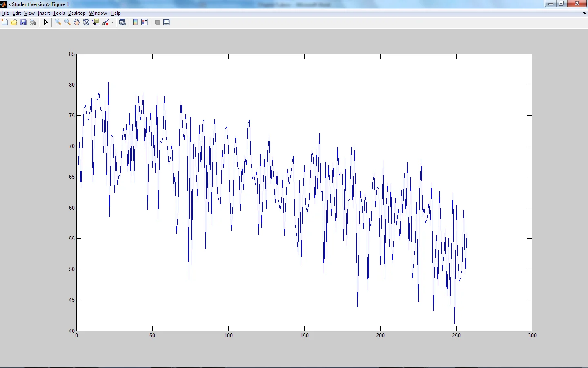Select the Zoom Out magnifier tool

[67, 22]
